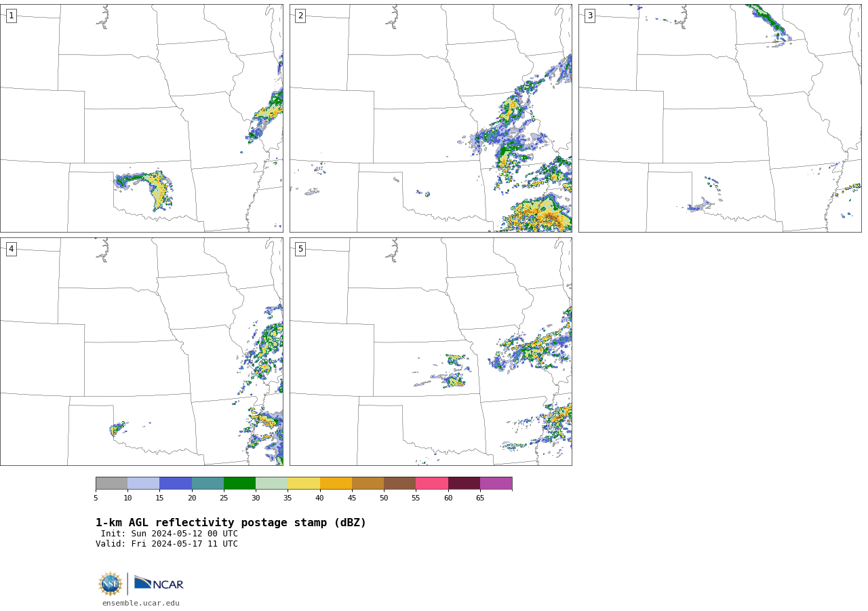868x611 pixels.
Task: Click the colorbar tick label 5
Action: pos(96,498)
